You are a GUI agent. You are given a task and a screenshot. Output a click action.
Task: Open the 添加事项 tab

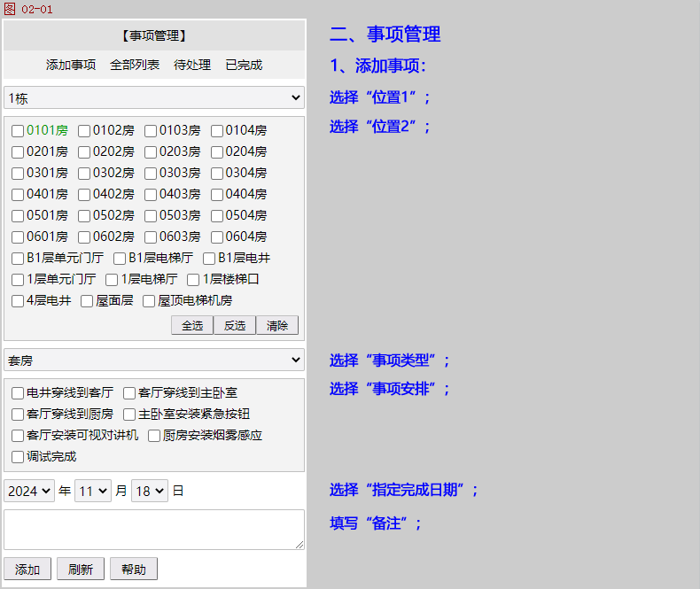click(x=71, y=65)
